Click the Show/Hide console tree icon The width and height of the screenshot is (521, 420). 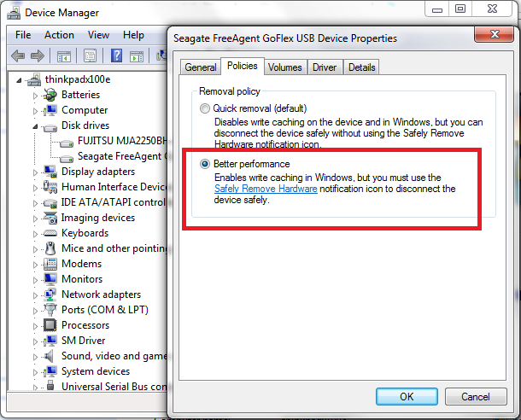tap(64, 55)
